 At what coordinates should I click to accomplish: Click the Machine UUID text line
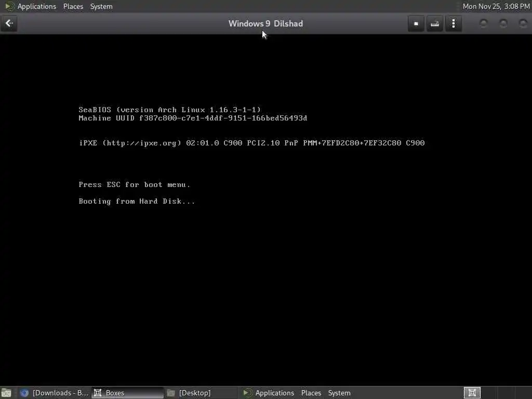tap(193, 118)
